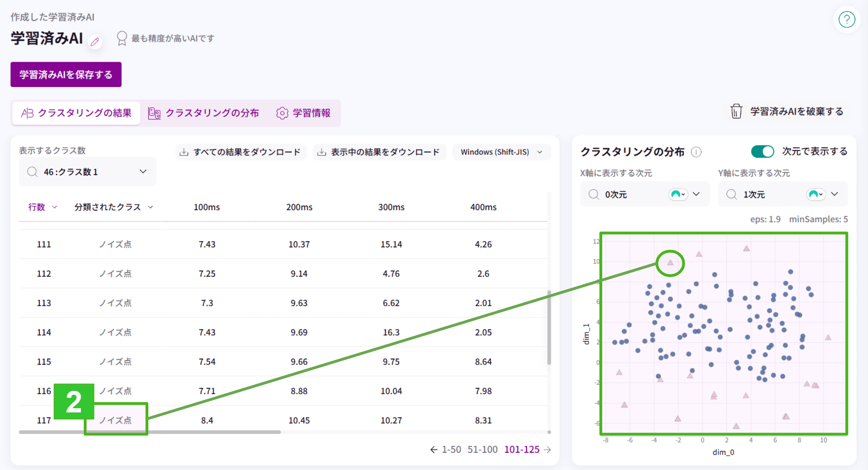The image size is (868, 470).
Task: Click すべての結果をダウンロード button
Action: click(241, 152)
